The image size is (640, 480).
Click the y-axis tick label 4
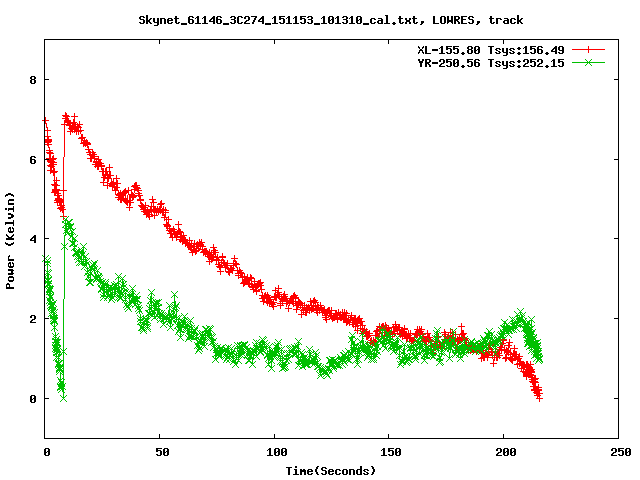click(35, 239)
